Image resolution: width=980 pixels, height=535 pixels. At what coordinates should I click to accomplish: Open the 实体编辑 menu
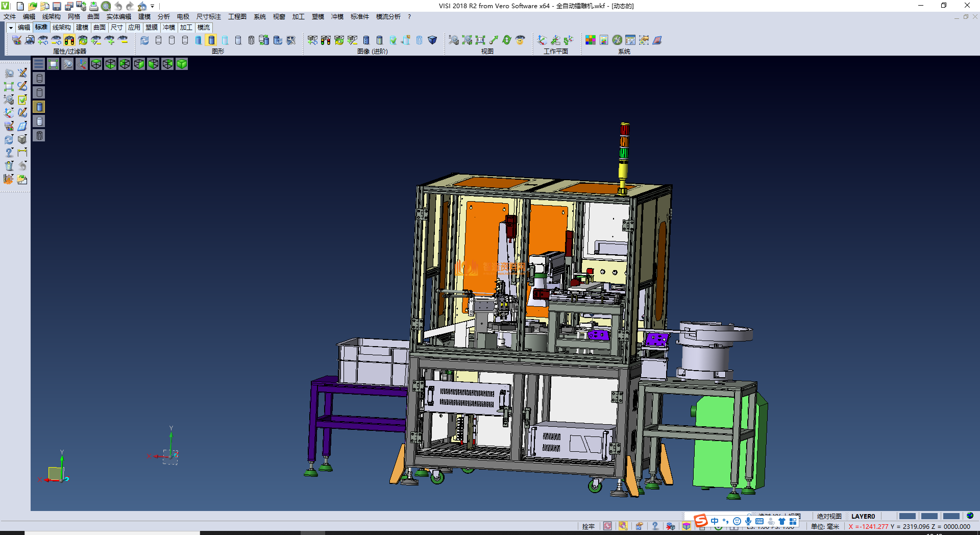click(118, 17)
